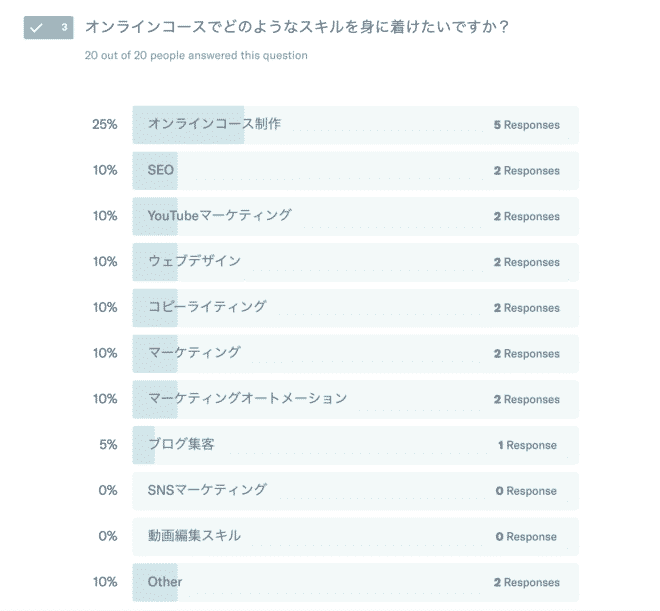660x611 pixels.
Task: Select the オンラインコース制作 result bar
Action: [356, 125]
